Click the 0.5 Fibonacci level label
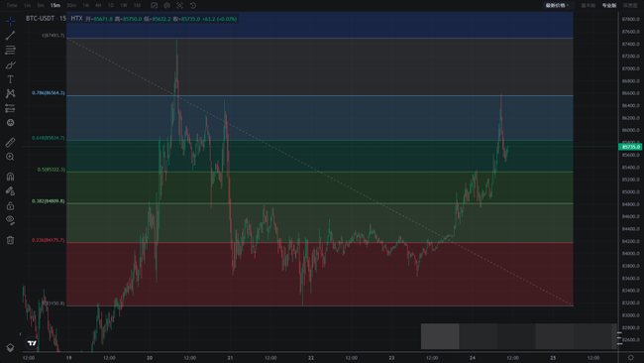 pyautogui.click(x=51, y=170)
